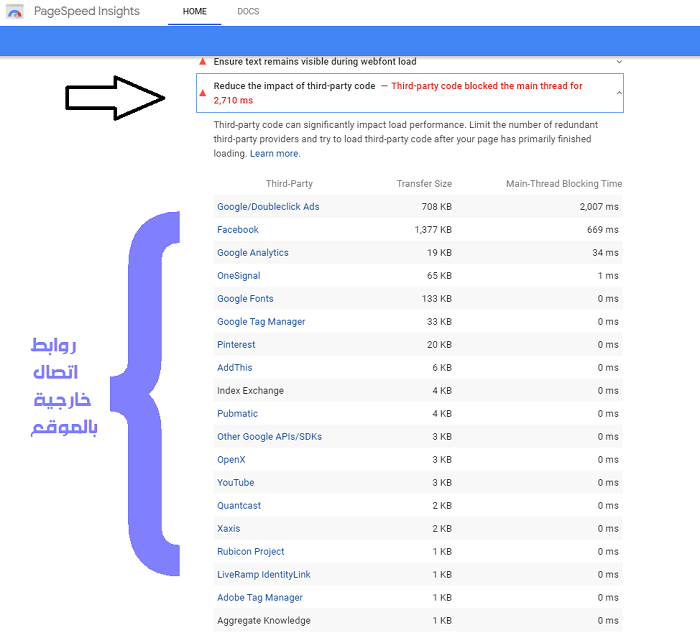Collapse the third-party code audit chevron
700x638 pixels.
(618, 93)
